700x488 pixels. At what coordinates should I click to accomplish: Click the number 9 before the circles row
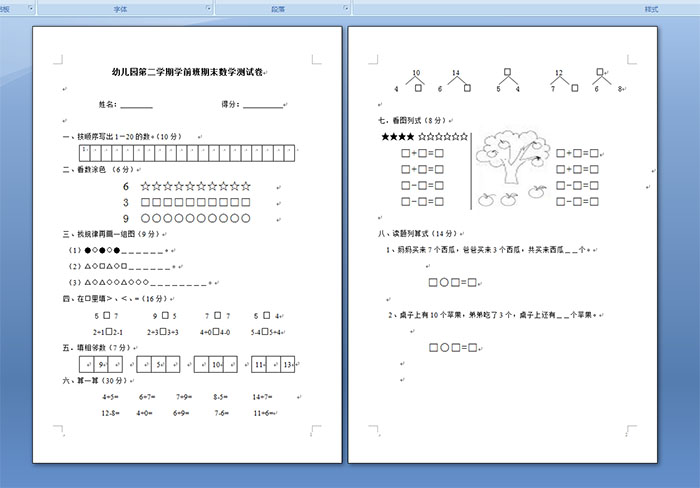click(126, 219)
